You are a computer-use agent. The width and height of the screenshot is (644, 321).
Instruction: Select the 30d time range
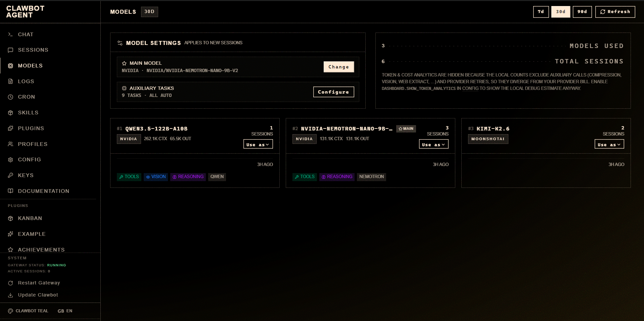click(x=561, y=12)
